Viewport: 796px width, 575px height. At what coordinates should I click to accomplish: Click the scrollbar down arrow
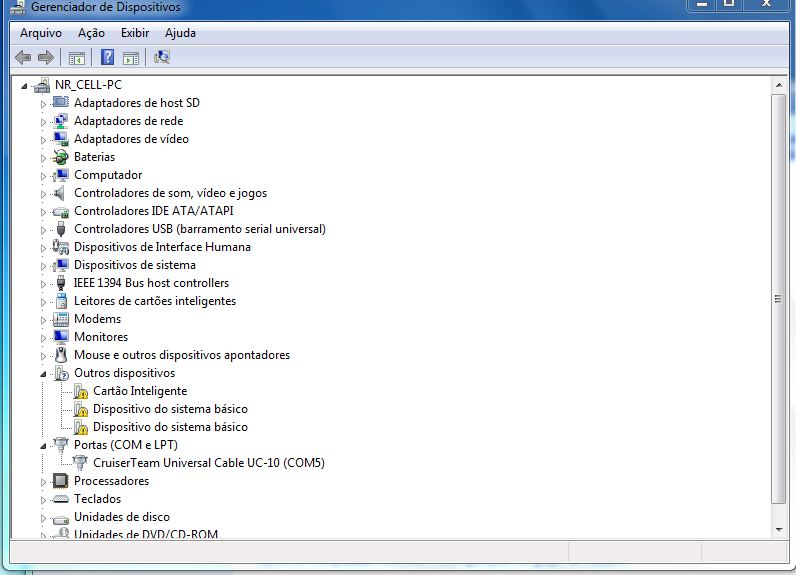779,530
